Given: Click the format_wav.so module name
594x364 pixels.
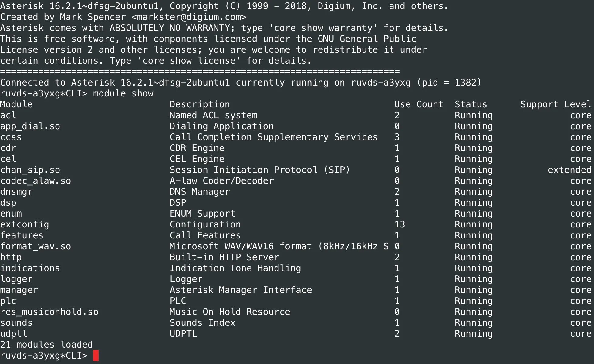Looking at the screenshot, I should 35,246.
